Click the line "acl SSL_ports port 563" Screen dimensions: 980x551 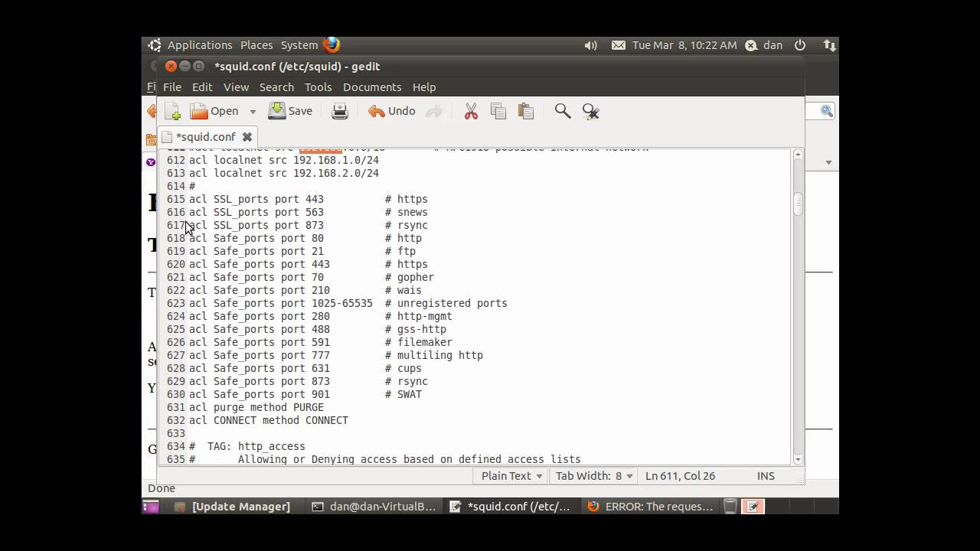point(256,212)
